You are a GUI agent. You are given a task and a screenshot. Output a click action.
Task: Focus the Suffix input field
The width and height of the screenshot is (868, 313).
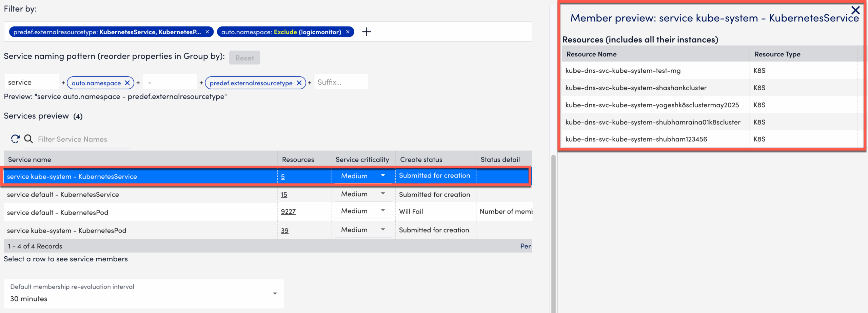[x=341, y=82]
